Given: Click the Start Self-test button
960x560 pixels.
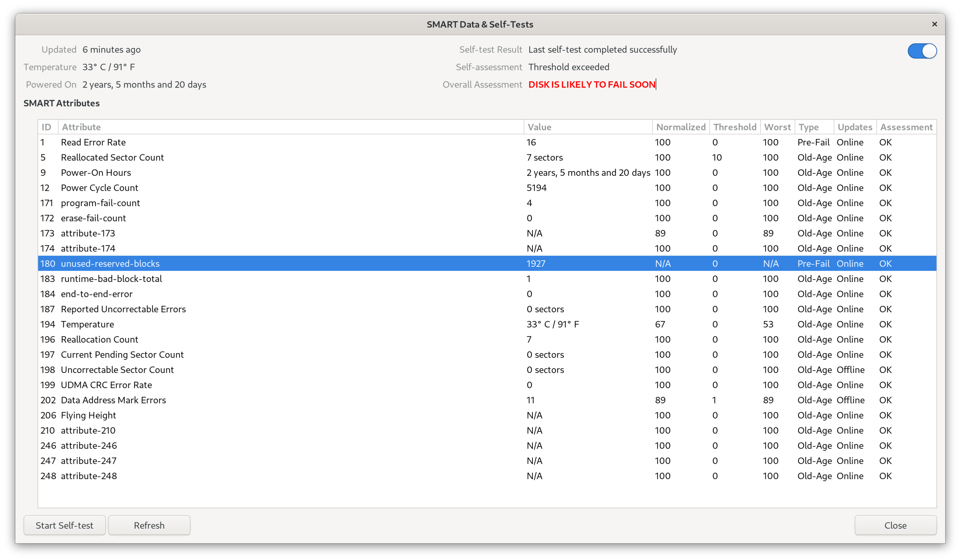Looking at the screenshot, I should coord(64,525).
